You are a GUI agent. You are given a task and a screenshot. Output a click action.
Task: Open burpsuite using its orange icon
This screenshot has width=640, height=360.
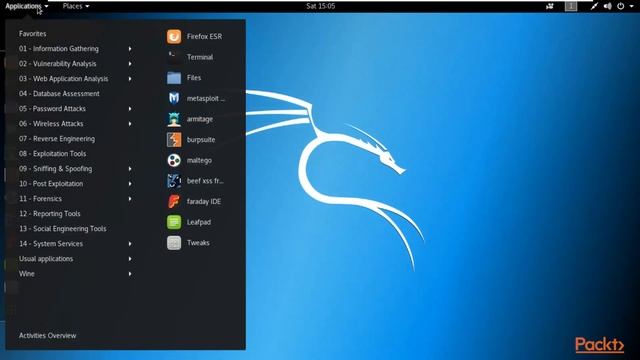pos(174,140)
